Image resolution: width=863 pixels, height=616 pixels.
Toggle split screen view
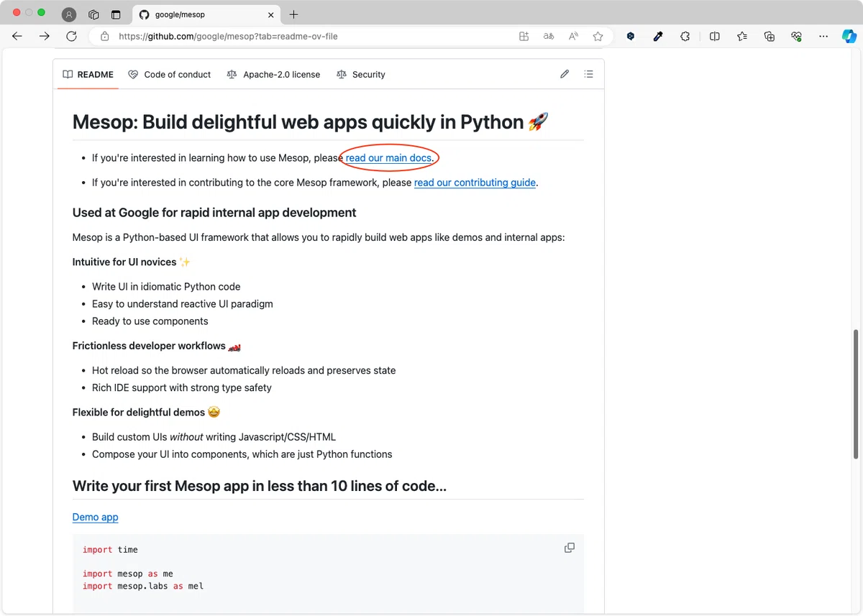[715, 36]
